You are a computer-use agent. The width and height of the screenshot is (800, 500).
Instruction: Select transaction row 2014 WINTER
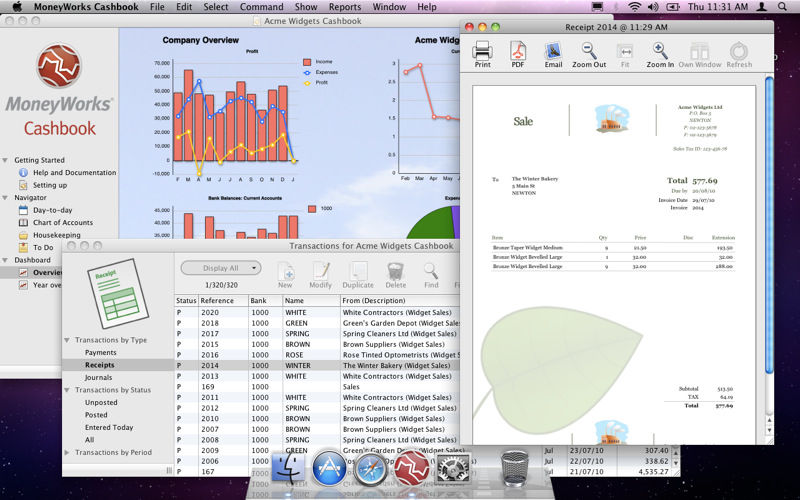click(x=317, y=365)
